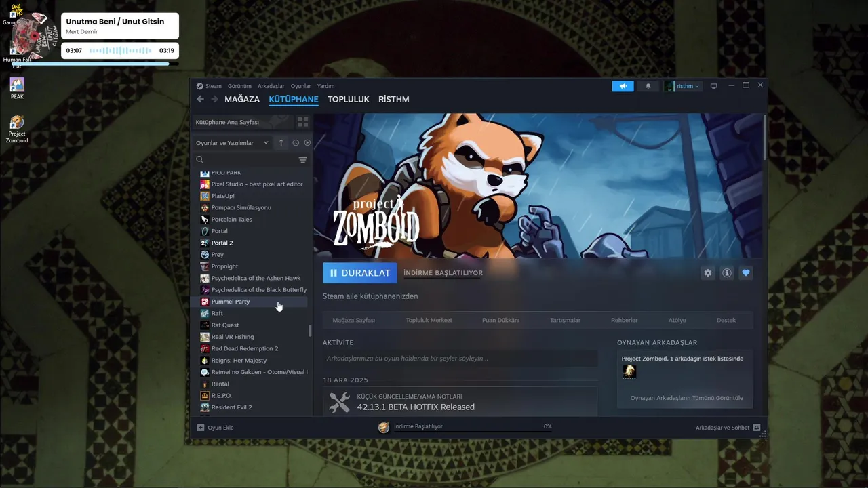Go back with the left arrow
The height and width of the screenshot is (488, 868).
click(x=200, y=99)
